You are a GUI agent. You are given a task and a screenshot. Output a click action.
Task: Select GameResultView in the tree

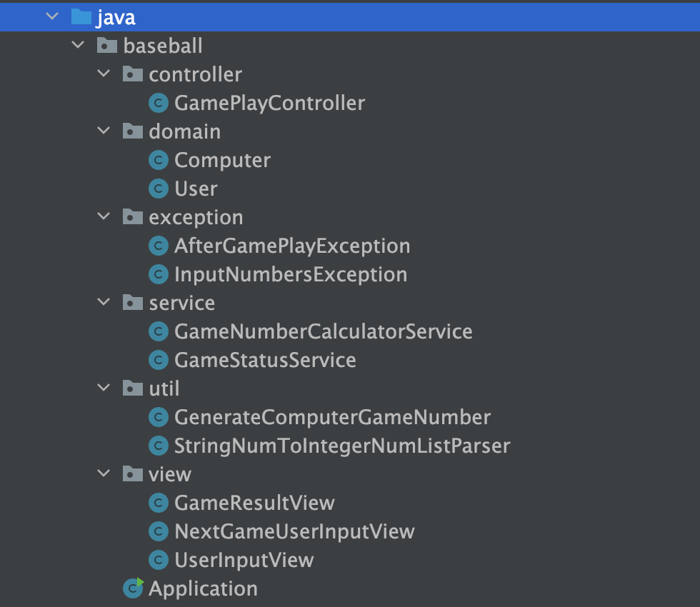pos(254,503)
